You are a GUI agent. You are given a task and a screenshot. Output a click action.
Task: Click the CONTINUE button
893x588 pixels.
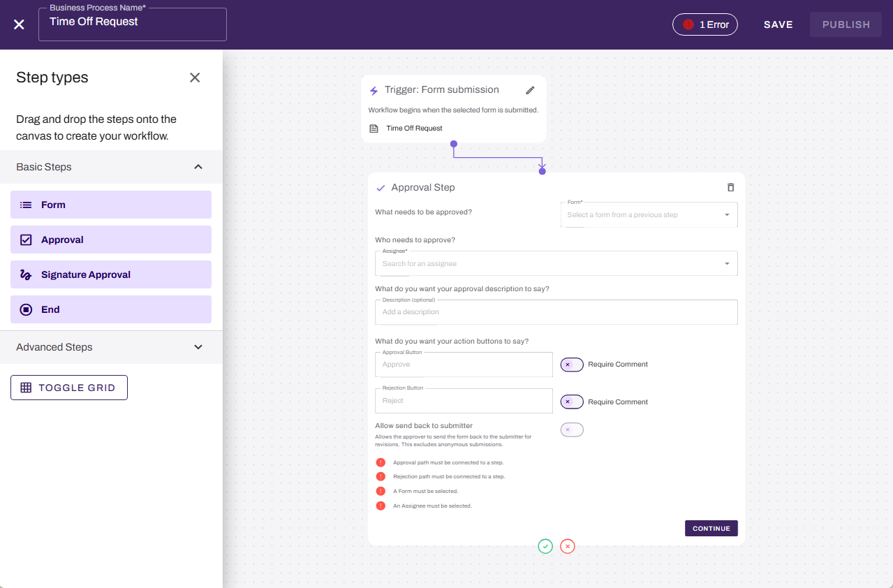point(711,529)
